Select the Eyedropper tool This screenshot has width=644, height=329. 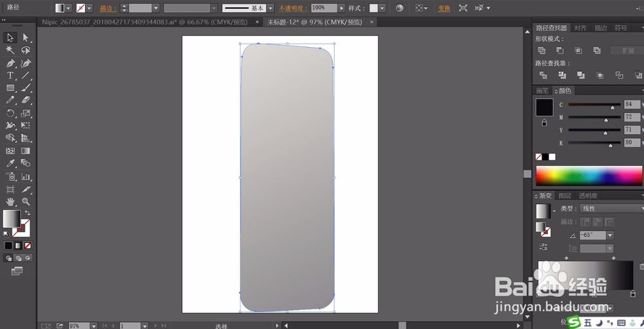(x=10, y=163)
